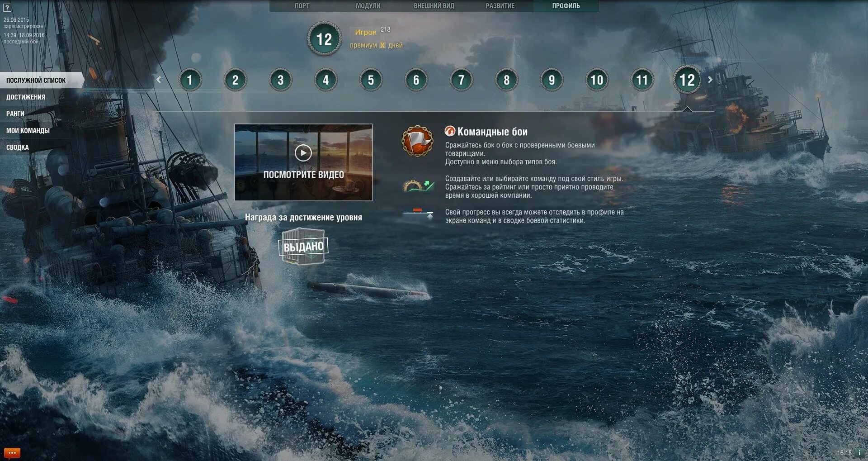Image resolution: width=868 pixels, height=461 pixels.
Task: Click the ВЫДАНО reward container
Action: (x=303, y=246)
